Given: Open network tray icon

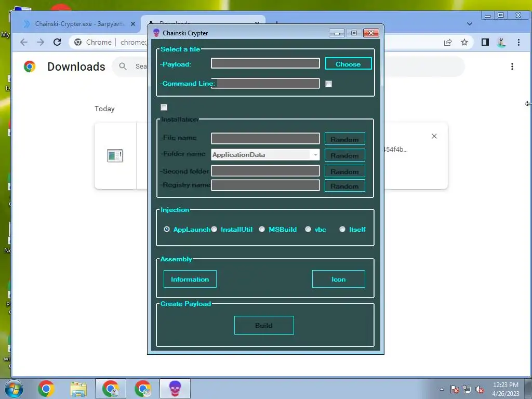Looking at the screenshot, I should 467,389.
